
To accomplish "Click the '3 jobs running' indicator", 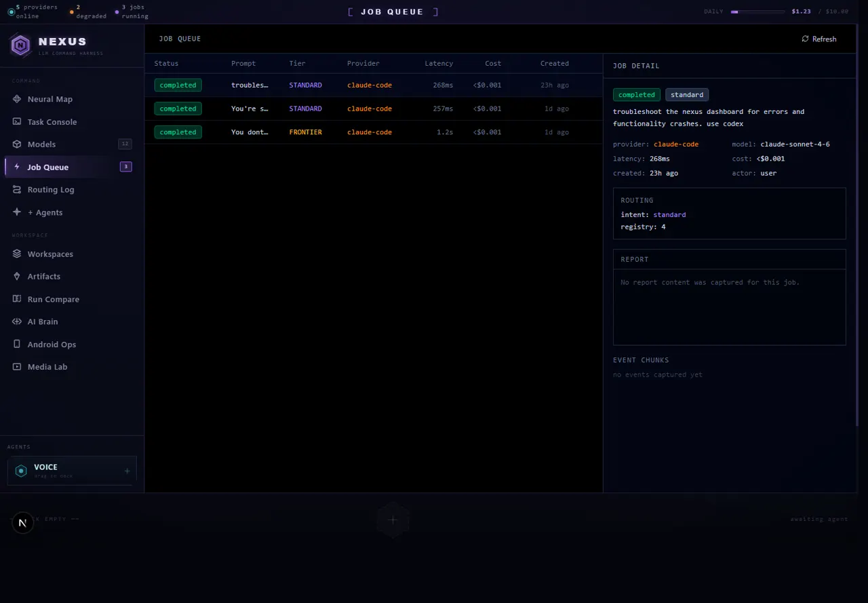I will [x=132, y=12].
